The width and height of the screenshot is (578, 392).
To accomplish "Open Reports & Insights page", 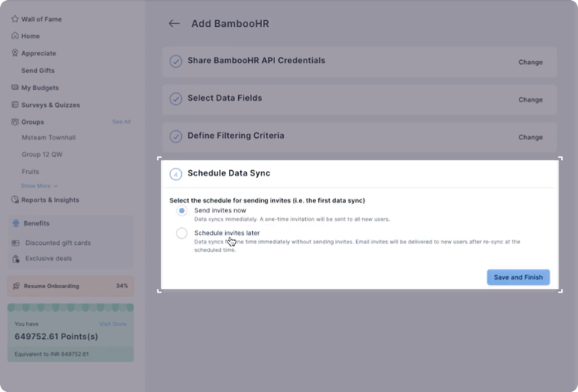I will [x=50, y=200].
